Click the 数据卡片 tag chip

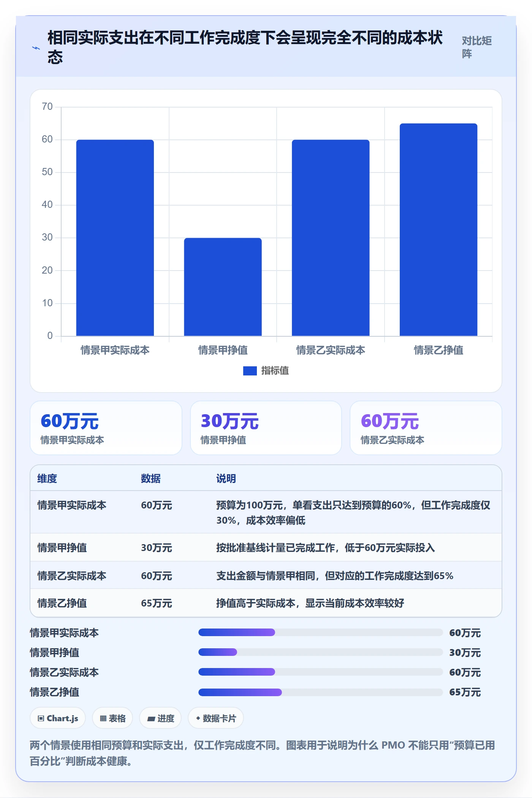[216, 718]
